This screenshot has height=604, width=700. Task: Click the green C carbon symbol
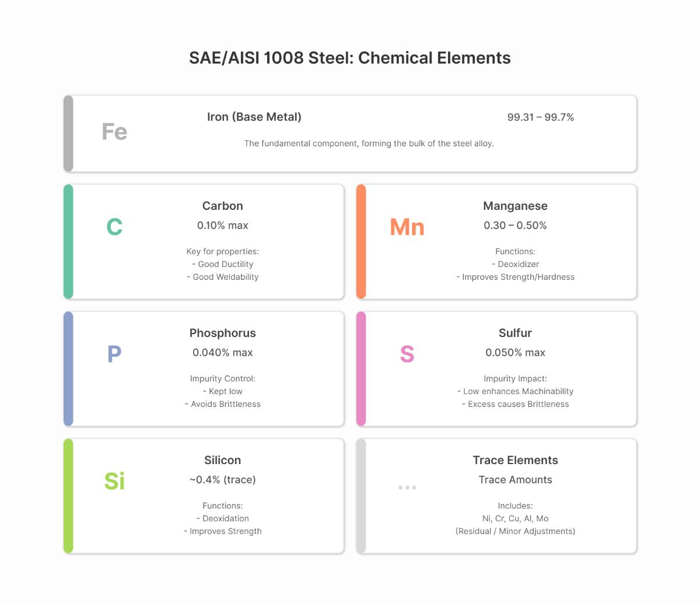click(114, 227)
